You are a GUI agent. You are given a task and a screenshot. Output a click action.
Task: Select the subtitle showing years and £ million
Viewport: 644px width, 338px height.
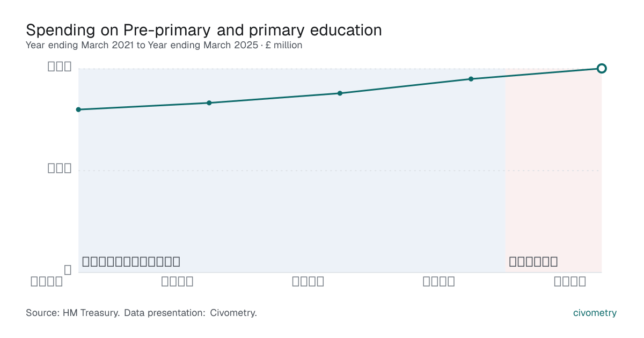pos(164,45)
